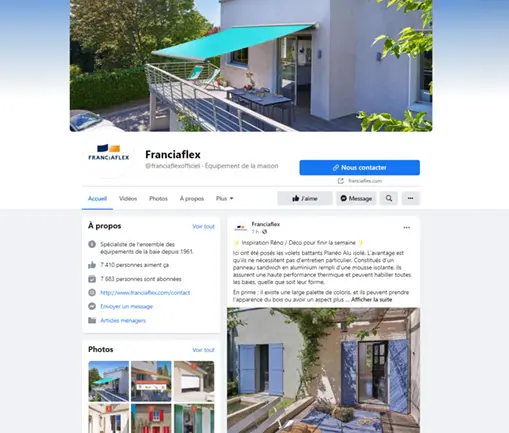
Task: Open Voir tout in Photos section
Action: point(203,350)
